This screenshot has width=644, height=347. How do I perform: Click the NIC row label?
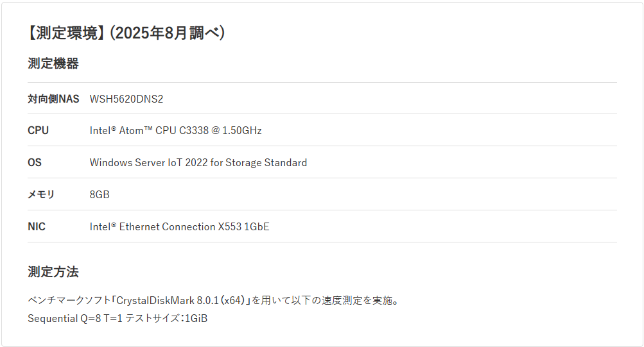tap(37, 227)
